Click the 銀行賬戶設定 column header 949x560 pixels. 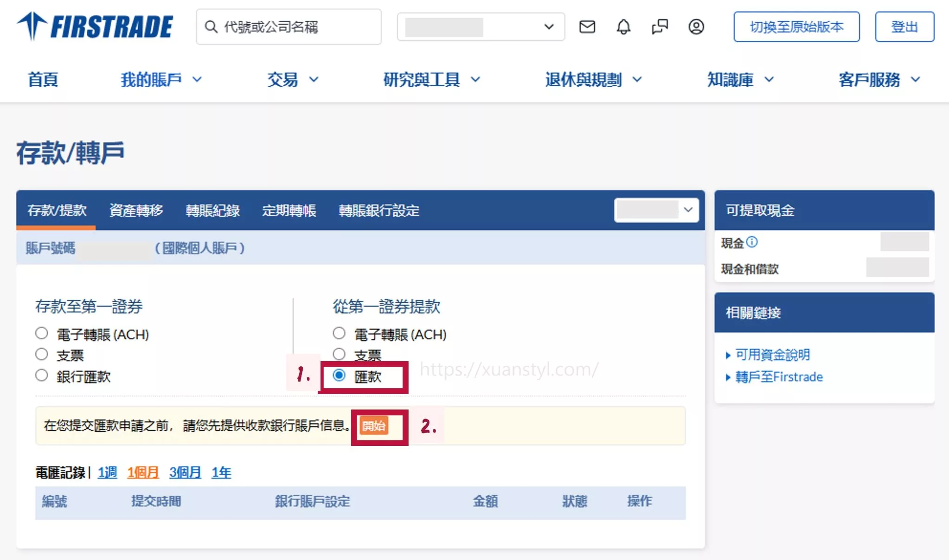coord(312,501)
